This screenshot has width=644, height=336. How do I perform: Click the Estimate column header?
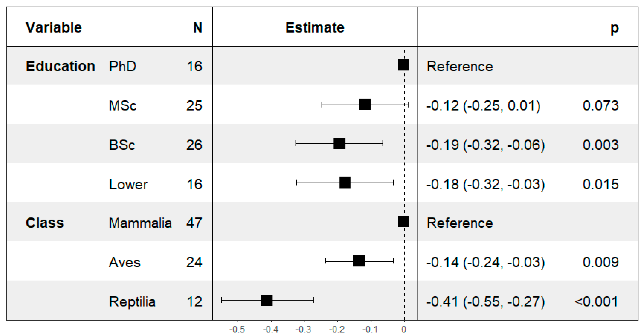click(315, 28)
